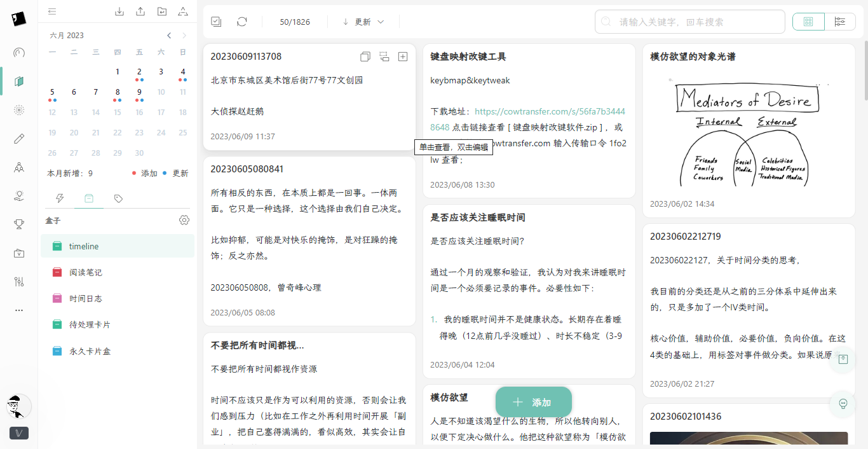The height and width of the screenshot is (449, 868).
Task: Click the lightbulb floating button at right
Action: [843, 404]
